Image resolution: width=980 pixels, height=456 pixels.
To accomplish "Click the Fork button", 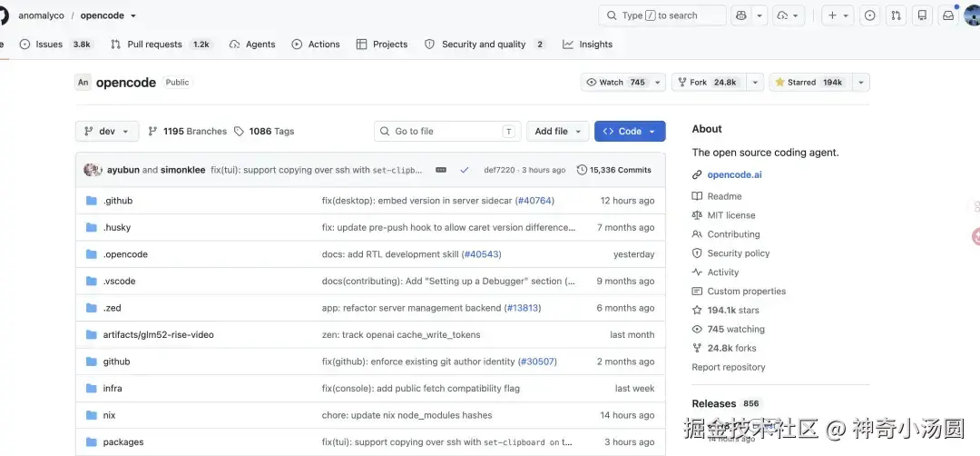I will point(709,82).
